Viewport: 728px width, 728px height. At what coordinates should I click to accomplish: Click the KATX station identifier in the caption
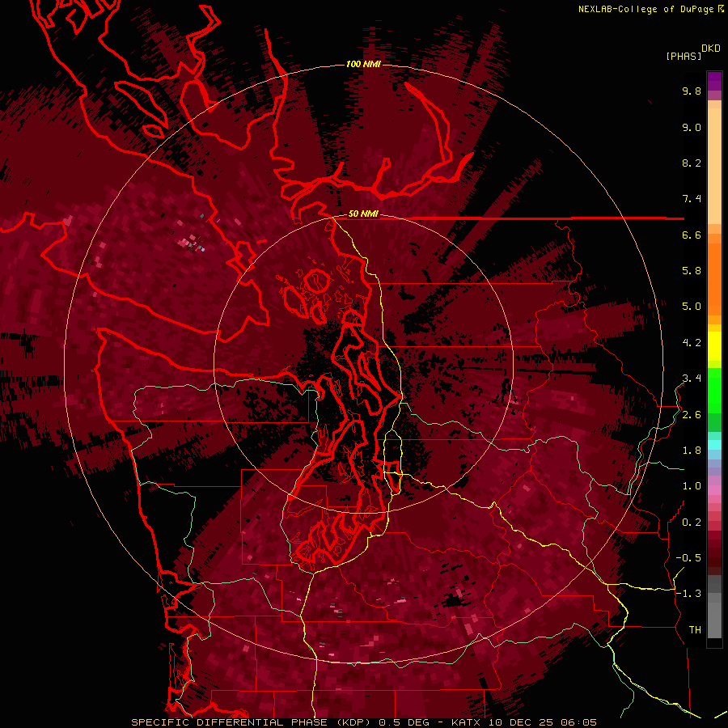(467, 722)
